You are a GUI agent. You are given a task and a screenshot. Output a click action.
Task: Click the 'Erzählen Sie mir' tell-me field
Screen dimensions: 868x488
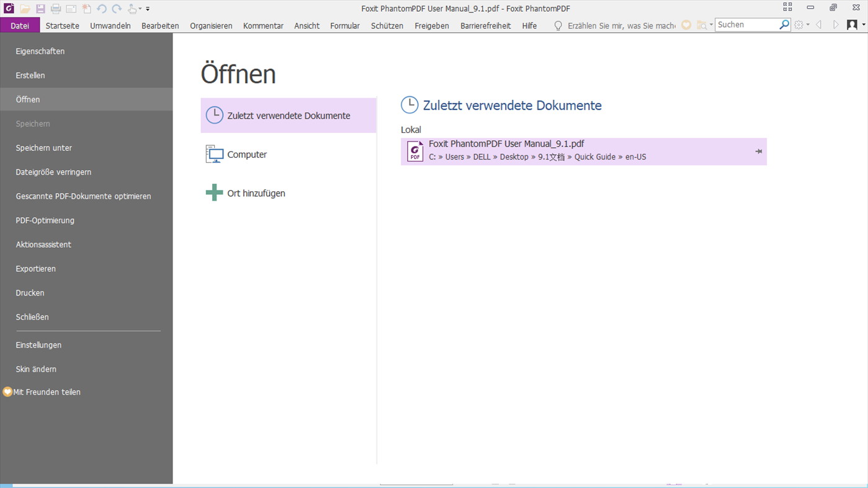pos(621,25)
